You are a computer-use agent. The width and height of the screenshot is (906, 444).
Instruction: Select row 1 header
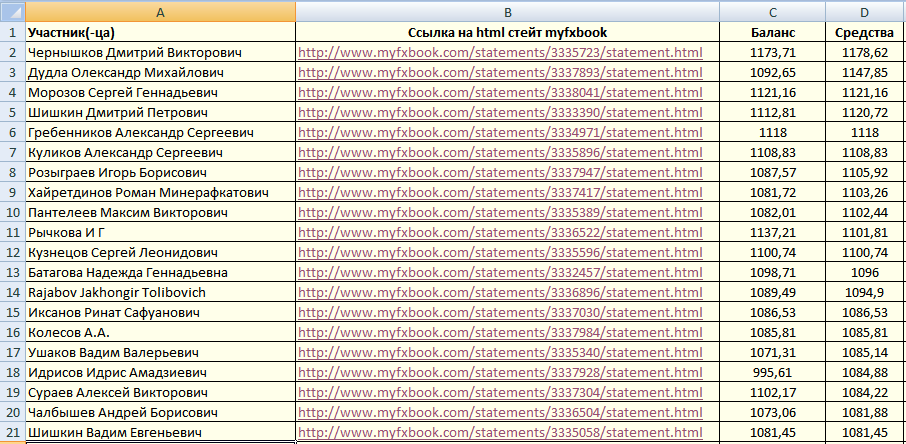pos(12,32)
